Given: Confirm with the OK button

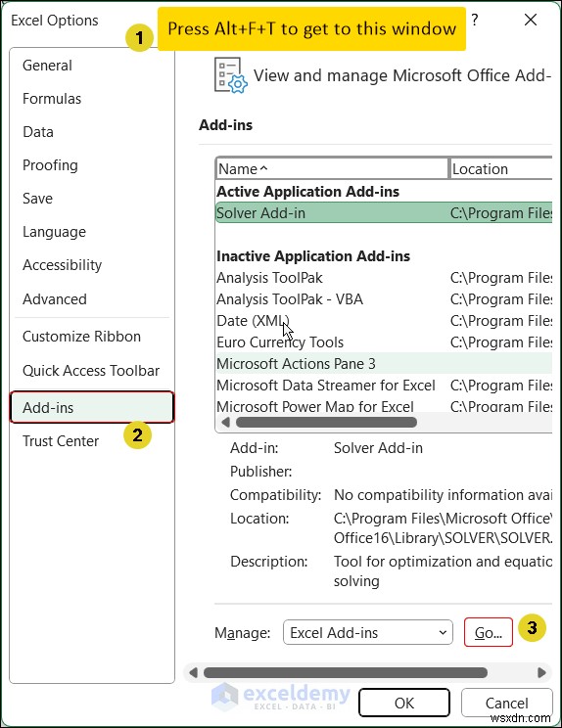Looking at the screenshot, I should pyautogui.click(x=404, y=703).
